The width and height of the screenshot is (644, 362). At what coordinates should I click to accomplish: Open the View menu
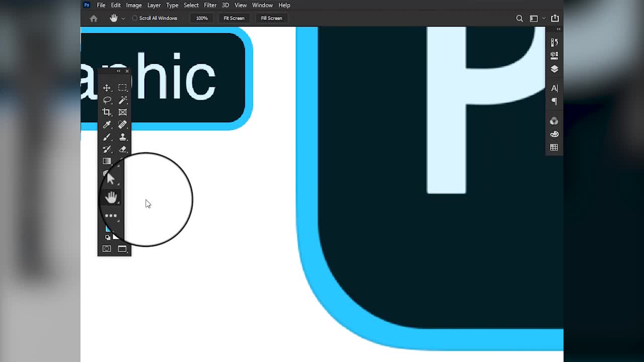[x=240, y=5]
